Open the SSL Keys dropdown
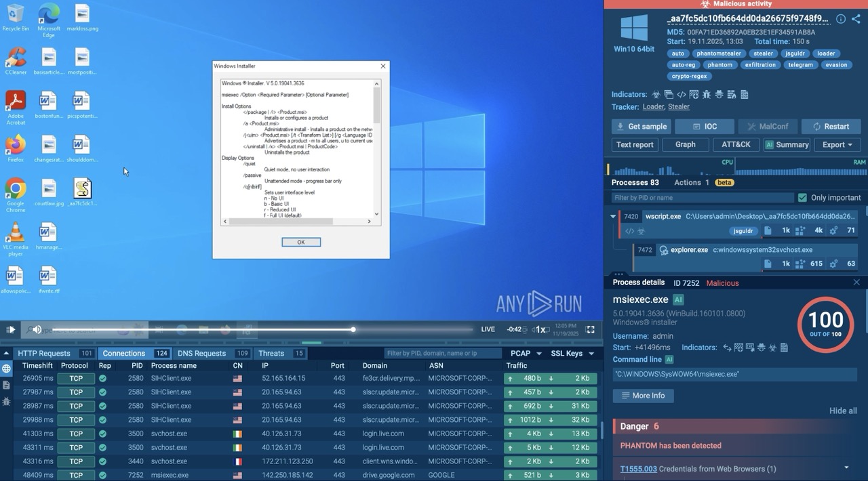The height and width of the screenshot is (481, 868). click(x=572, y=354)
